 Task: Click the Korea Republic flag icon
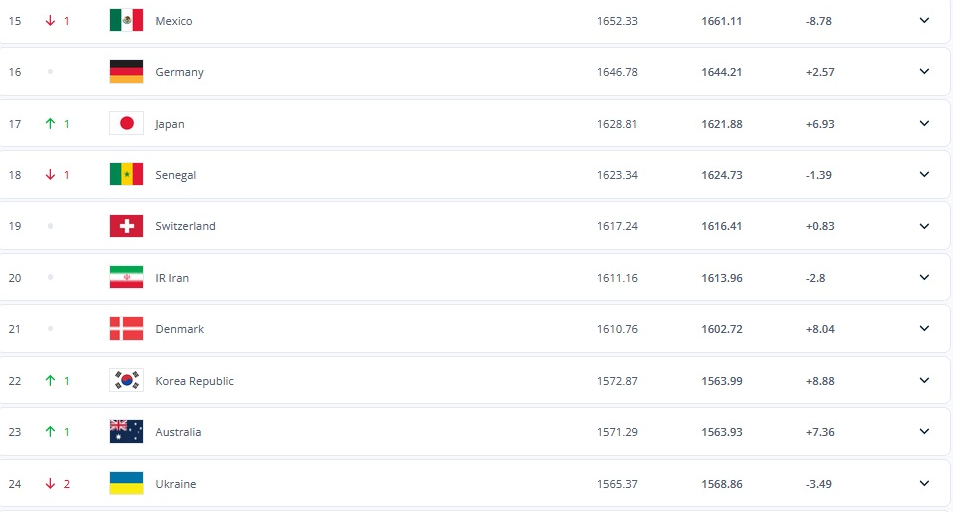point(126,381)
